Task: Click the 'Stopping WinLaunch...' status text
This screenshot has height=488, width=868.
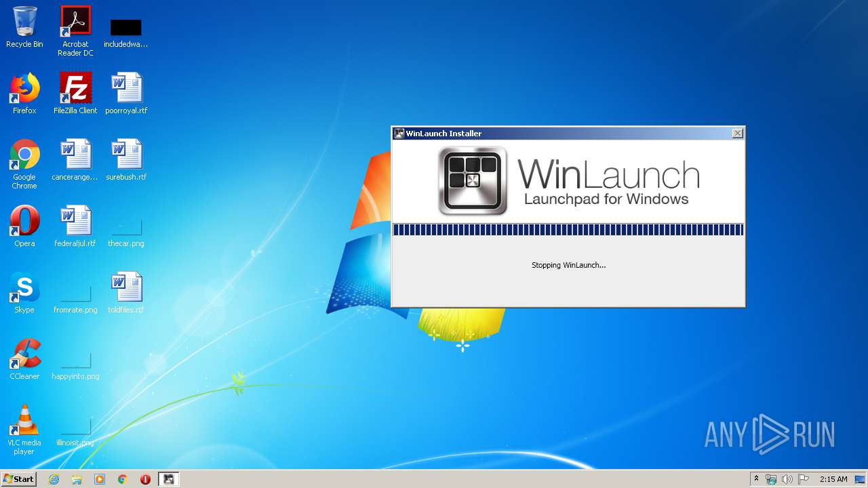Action: click(x=568, y=265)
